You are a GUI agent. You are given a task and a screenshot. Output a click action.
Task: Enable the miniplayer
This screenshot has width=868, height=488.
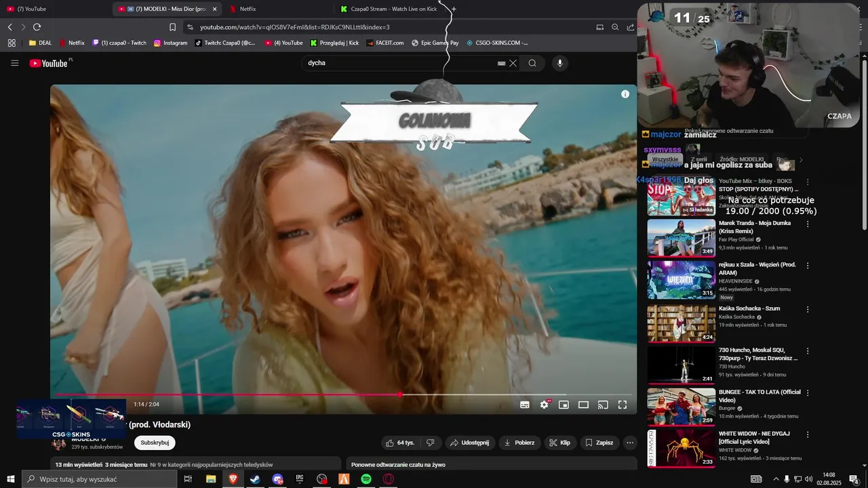point(564,405)
